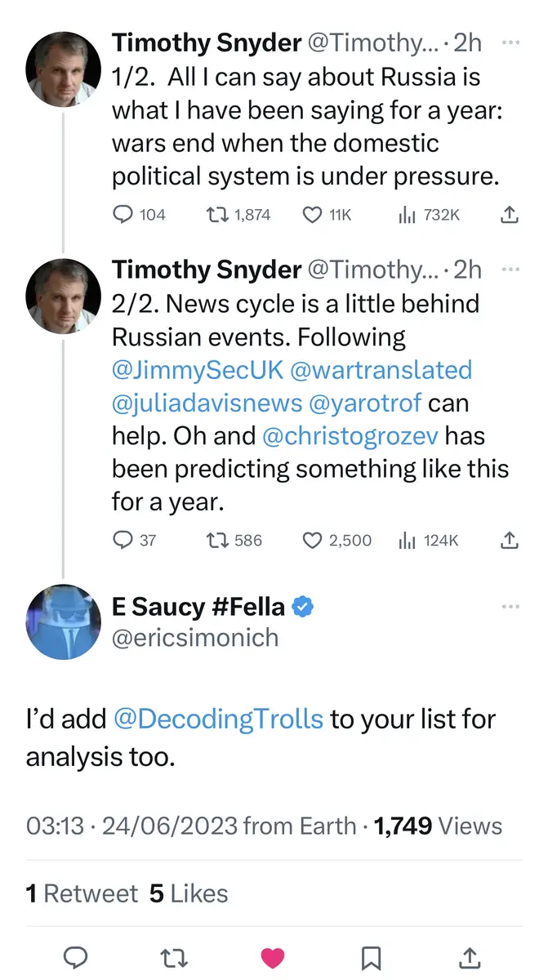
Task: View analytics of the 732K views tweet
Action: 408,215
